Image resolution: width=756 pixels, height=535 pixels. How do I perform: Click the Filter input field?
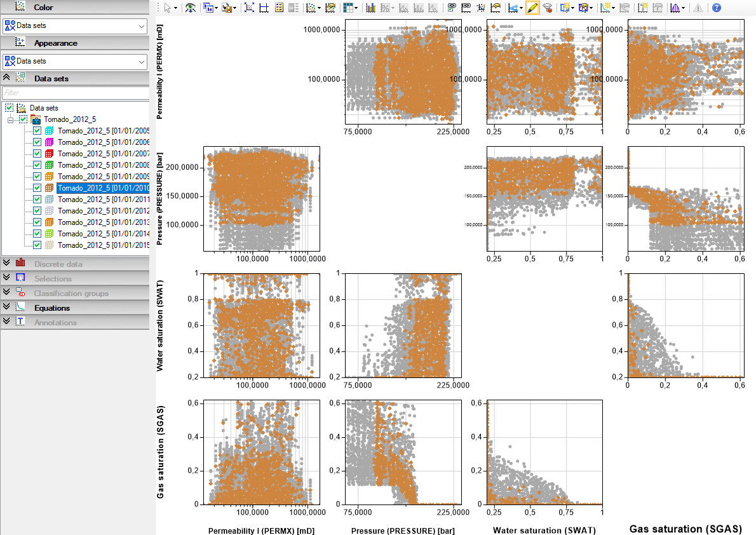tap(75, 93)
